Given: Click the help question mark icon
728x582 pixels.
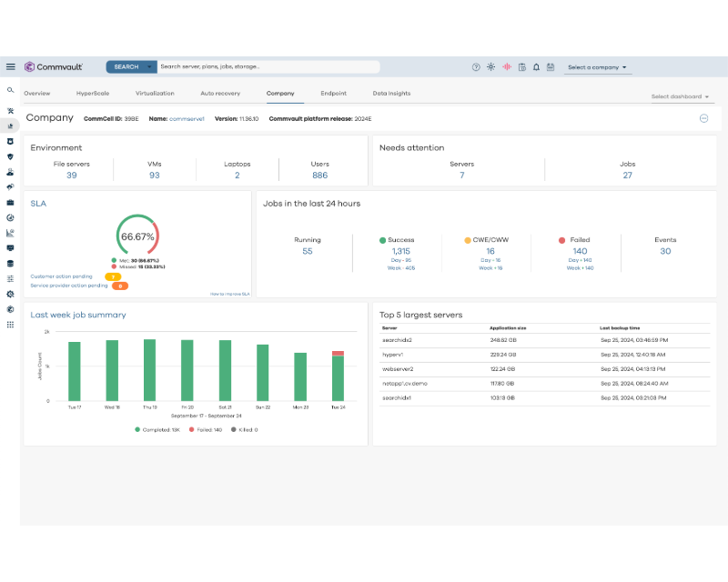Looking at the screenshot, I should point(476,67).
